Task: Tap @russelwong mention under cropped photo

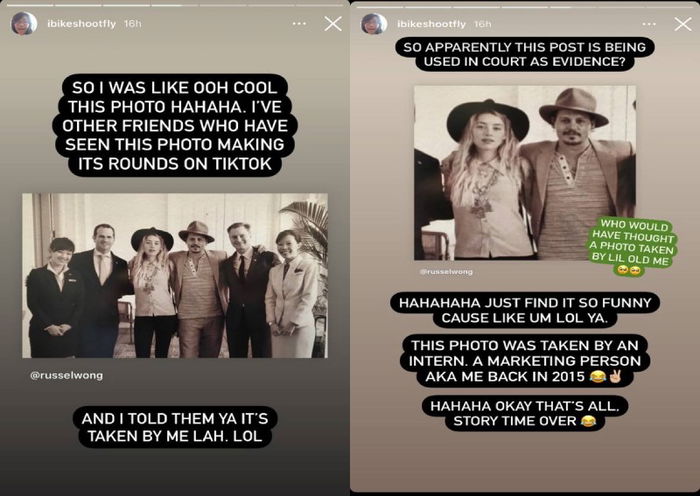Action: (x=446, y=271)
